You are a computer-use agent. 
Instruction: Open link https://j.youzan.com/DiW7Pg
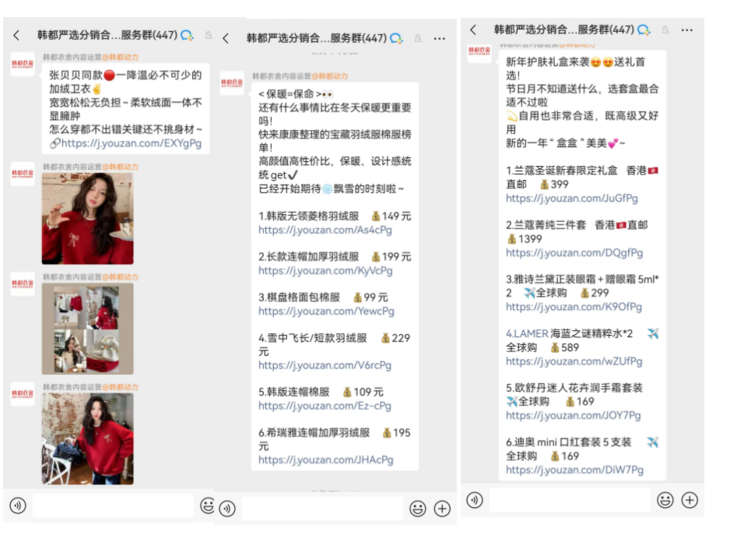[x=575, y=470]
